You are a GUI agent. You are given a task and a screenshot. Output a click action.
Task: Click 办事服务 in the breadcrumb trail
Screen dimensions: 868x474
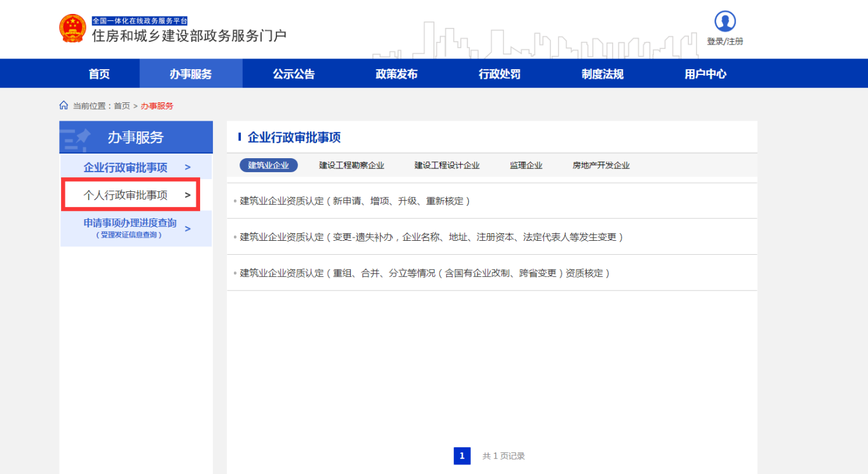[157, 106]
